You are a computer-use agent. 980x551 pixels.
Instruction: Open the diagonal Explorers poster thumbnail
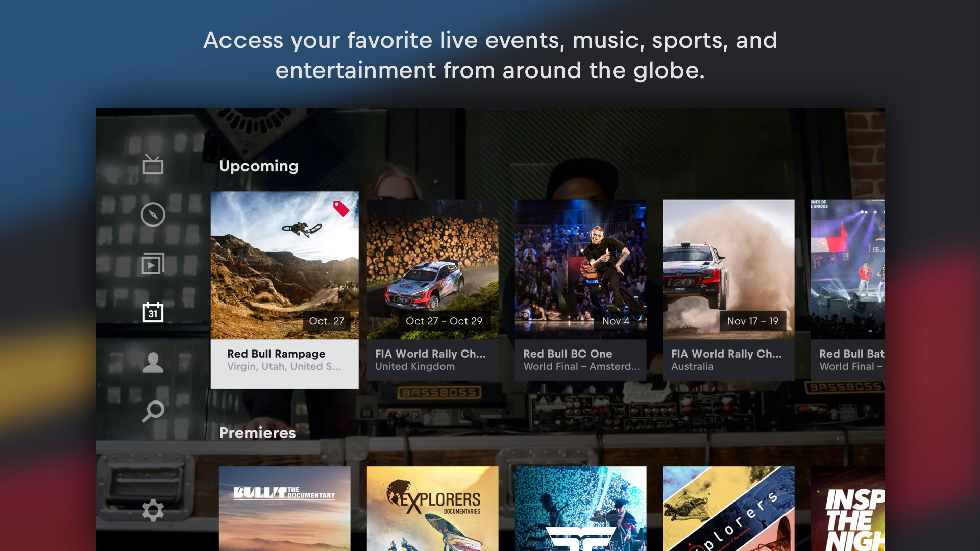click(x=728, y=509)
